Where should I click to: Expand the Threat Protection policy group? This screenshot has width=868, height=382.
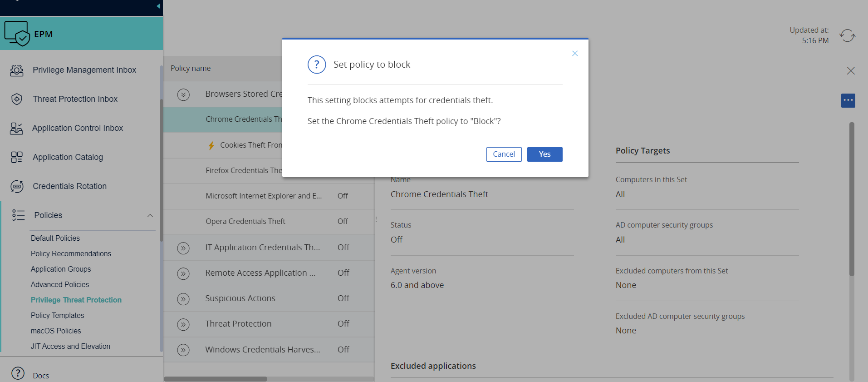(183, 324)
